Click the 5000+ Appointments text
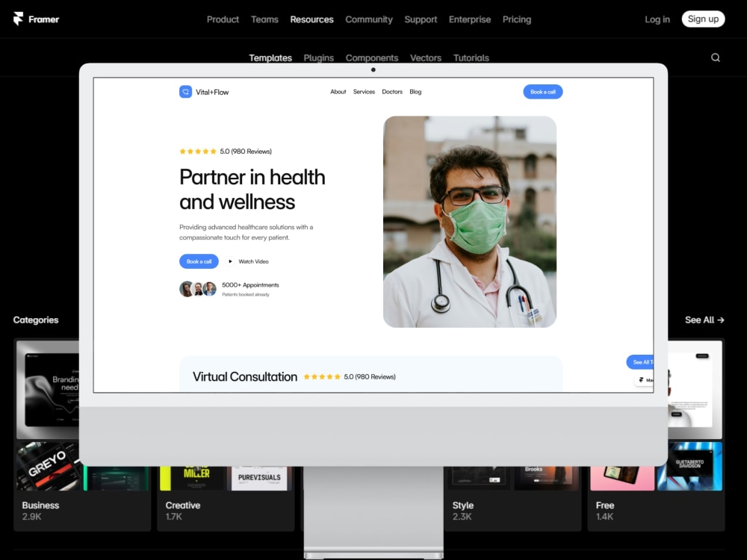747x560 pixels. [x=250, y=284]
